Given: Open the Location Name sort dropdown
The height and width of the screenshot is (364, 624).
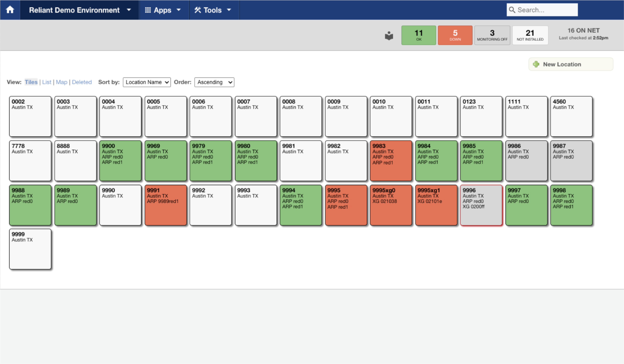Looking at the screenshot, I should 147,82.
